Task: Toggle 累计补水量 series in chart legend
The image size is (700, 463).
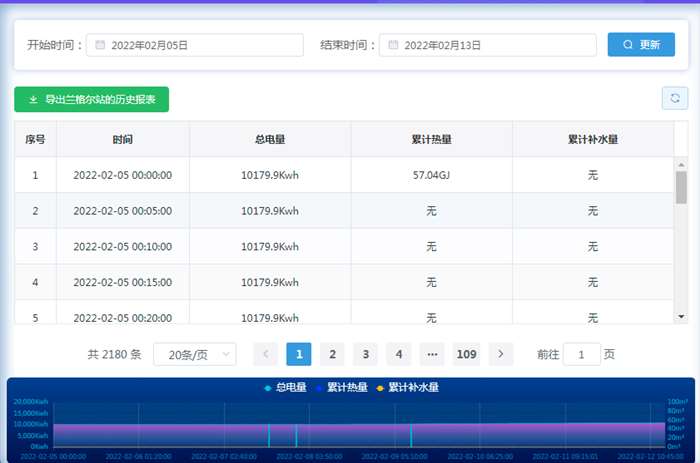Action: click(408, 387)
